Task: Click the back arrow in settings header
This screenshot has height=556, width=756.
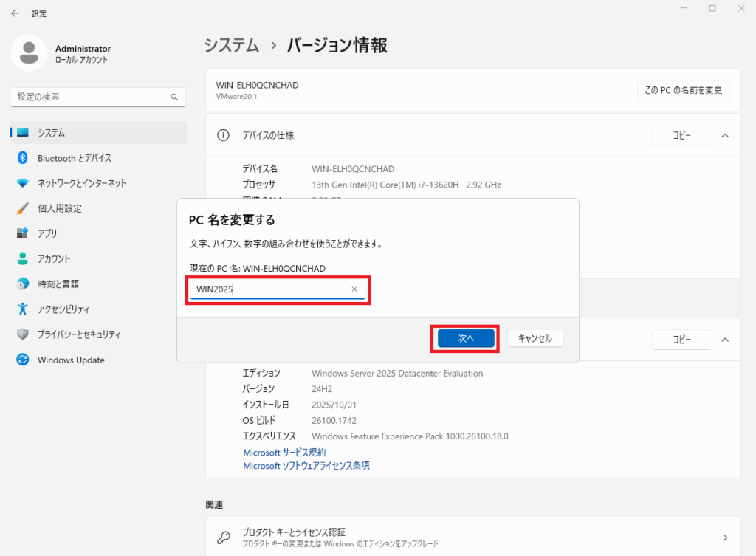Action: (15, 13)
